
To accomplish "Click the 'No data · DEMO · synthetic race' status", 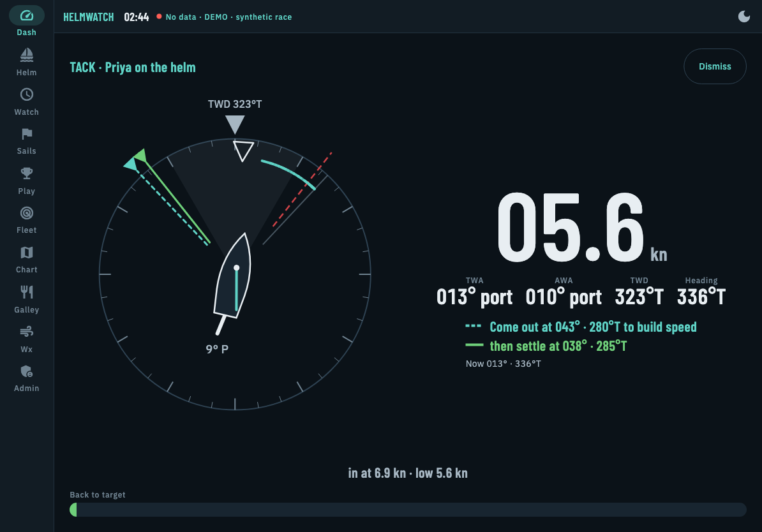I will [x=228, y=17].
